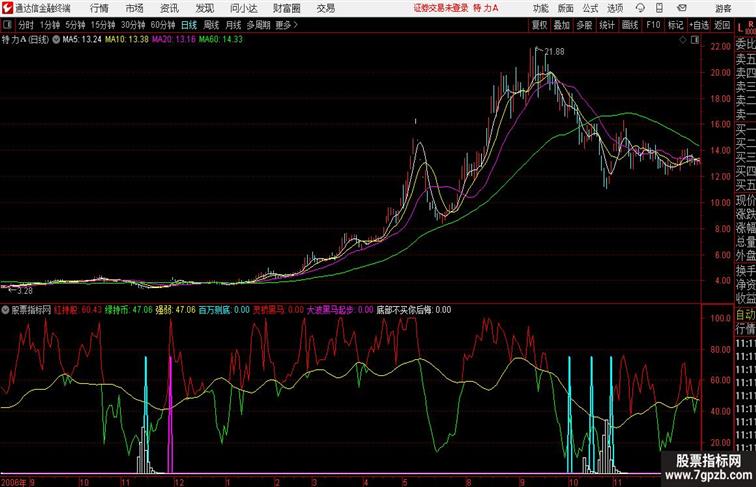Open the 行情 menu
This screenshot has height=487, width=756.
coord(99,8)
